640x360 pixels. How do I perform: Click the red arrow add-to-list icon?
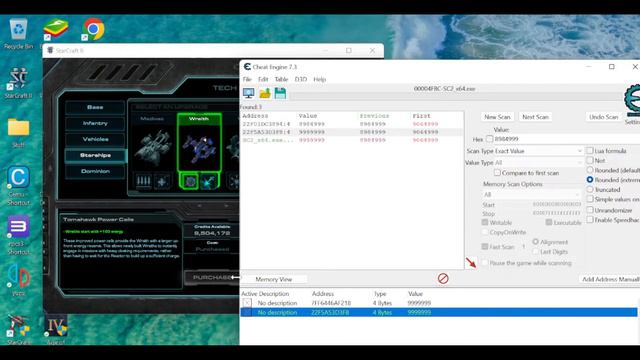point(471,262)
